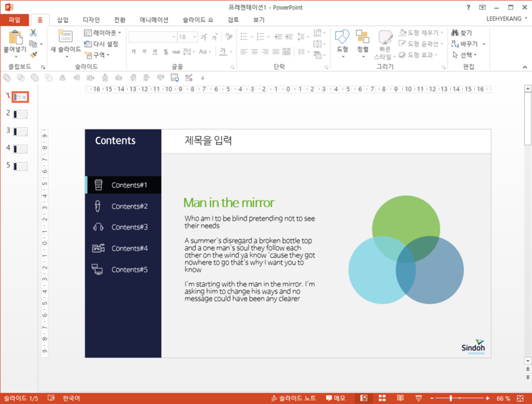Click the Find (찾기) binoculars icon
The width and height of the screenshot is (532, 404).
pyautogui.click(x=455, y=33)
